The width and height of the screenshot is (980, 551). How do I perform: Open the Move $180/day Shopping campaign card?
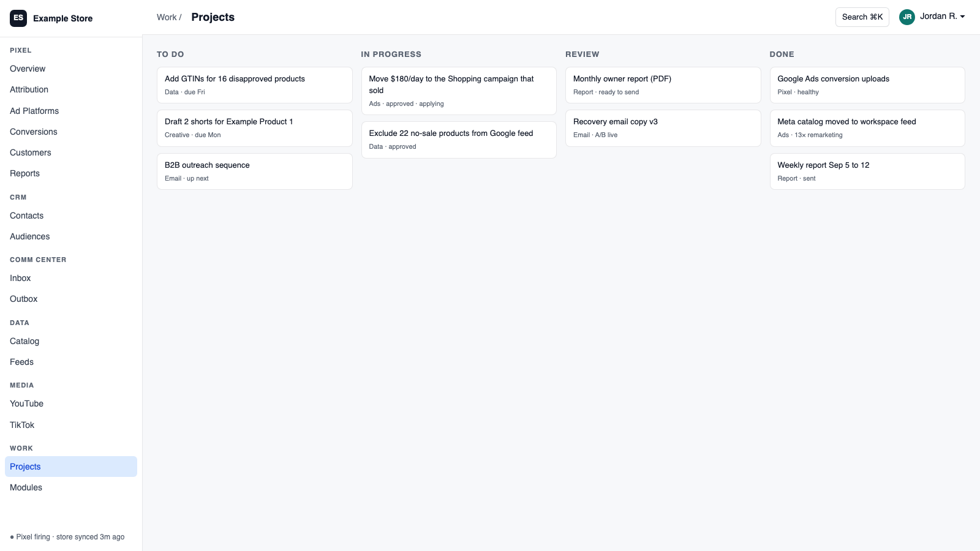click(x=459, y=91)
